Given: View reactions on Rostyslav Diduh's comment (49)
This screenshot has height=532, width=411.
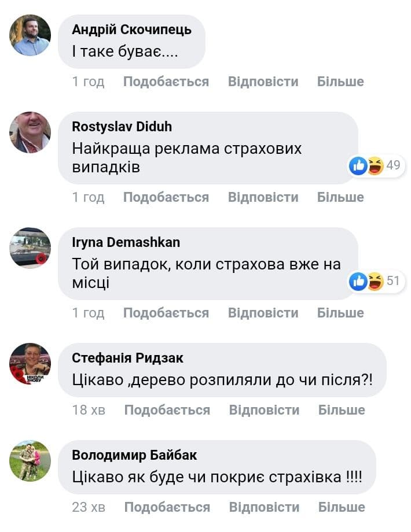Looking at the screenshot, I should 377,165.
